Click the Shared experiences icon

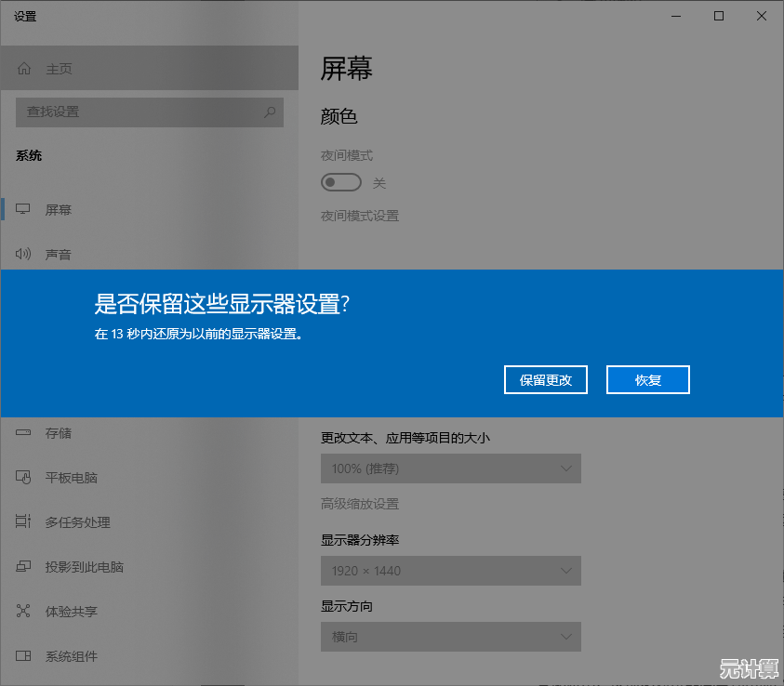24,612
